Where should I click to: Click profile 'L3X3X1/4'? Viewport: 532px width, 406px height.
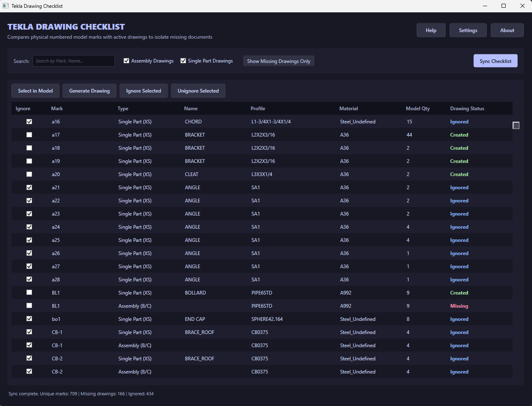262,174
